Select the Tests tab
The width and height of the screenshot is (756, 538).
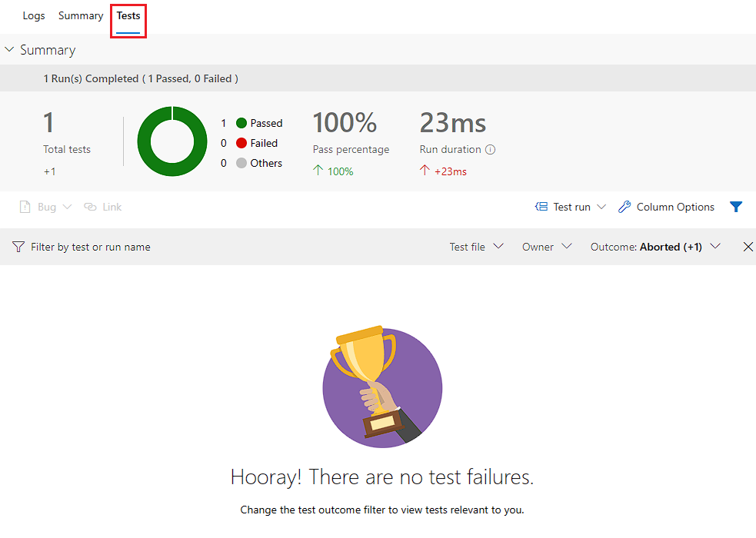128,15
